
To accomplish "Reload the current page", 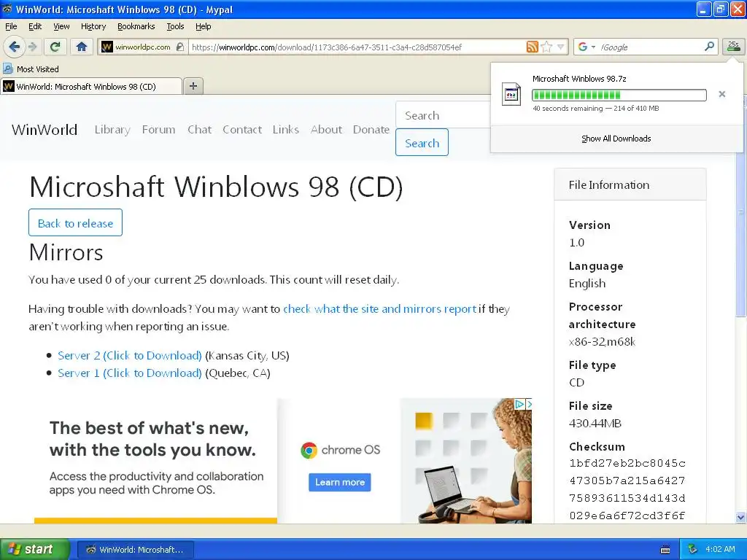I will pyautogui.click(x=55, y=47).
